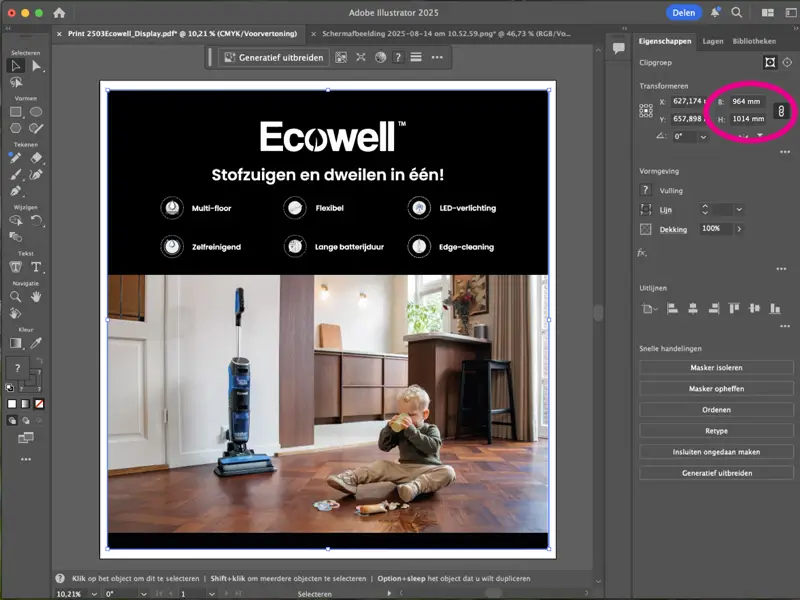Select reference point in transform grid
This screenshot has width=800, height=600.
click(x=646, y=111)
